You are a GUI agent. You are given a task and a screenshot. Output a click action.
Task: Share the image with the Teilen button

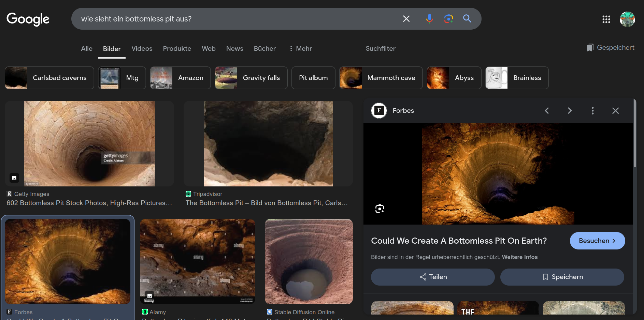433,277
